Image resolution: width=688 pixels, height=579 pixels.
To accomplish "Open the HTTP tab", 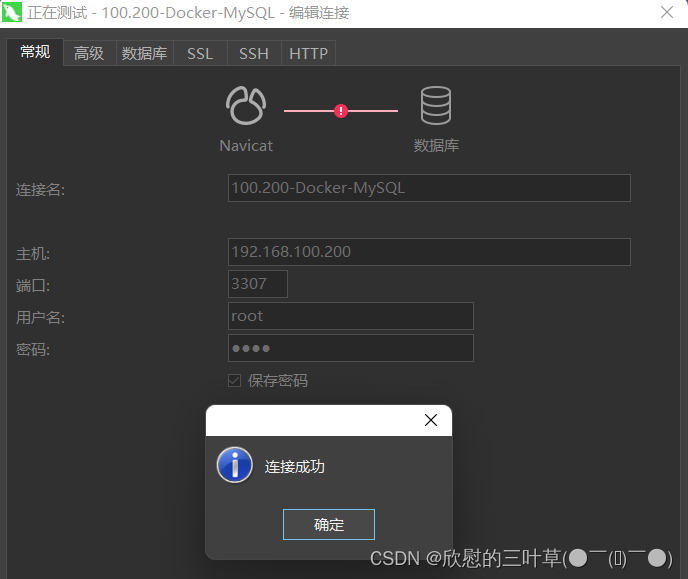I will tap(308, 54).
